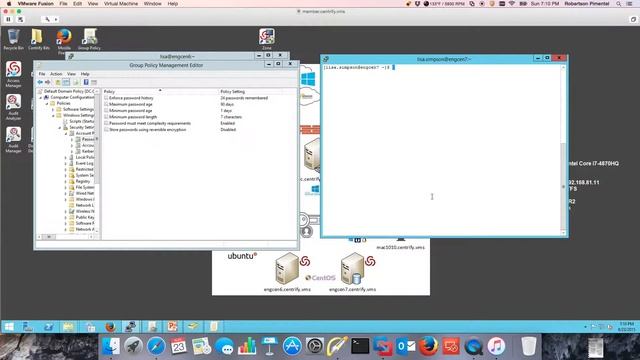Expand the Software Settings tree node
This screenshot has width=640, height=360.
tap(53, 109)
